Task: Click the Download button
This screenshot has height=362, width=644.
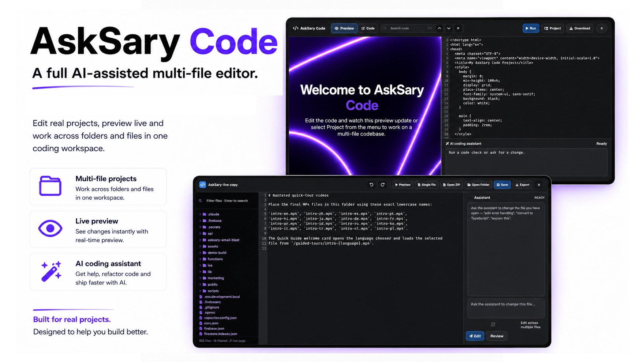Action: click(x=580, y=28)
